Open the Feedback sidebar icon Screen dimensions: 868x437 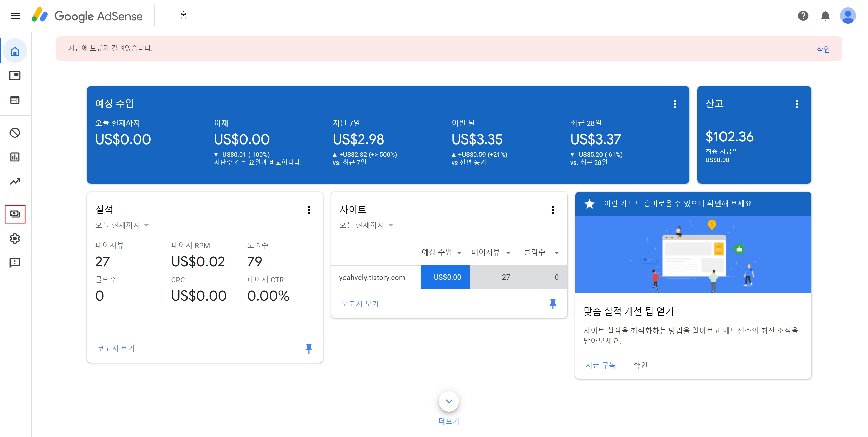click(x=15, y=263)
